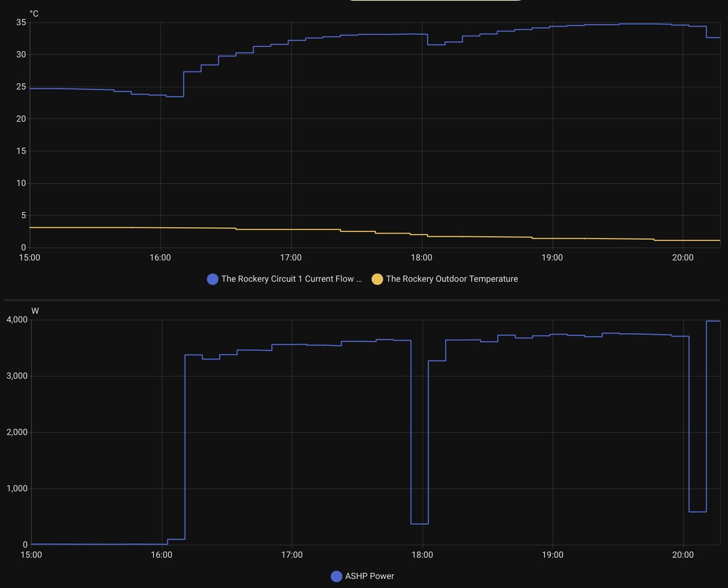
Task: Toggle the blue Circuit 1 Current Flow legend dot
Action: pyautogui.click(x=213, y=279)
